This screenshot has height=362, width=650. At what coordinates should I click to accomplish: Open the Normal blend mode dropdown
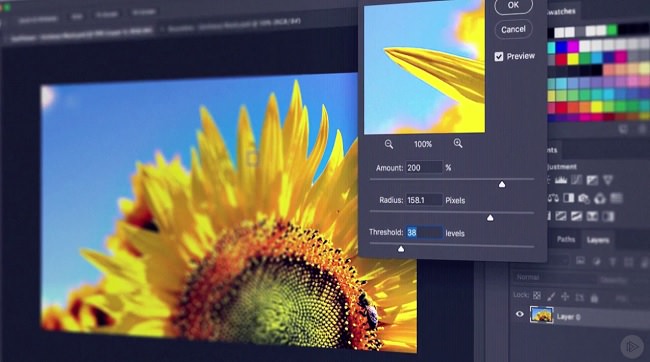click(x=555, y=277)
